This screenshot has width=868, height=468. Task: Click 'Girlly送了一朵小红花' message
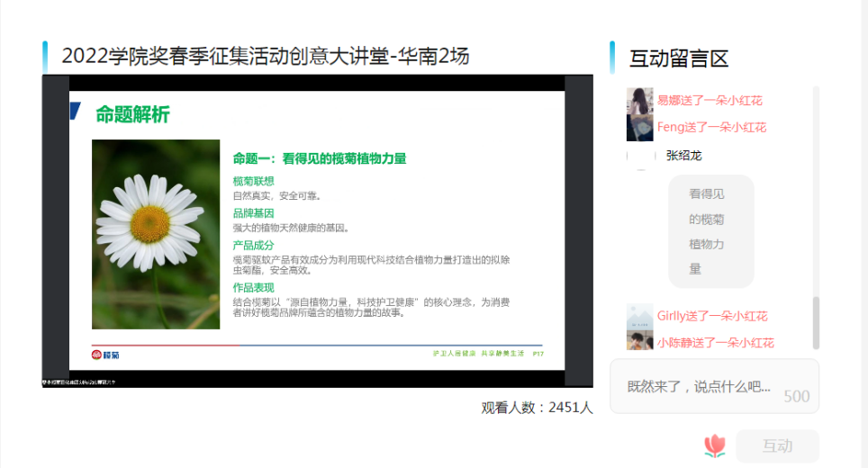point(712,316)
